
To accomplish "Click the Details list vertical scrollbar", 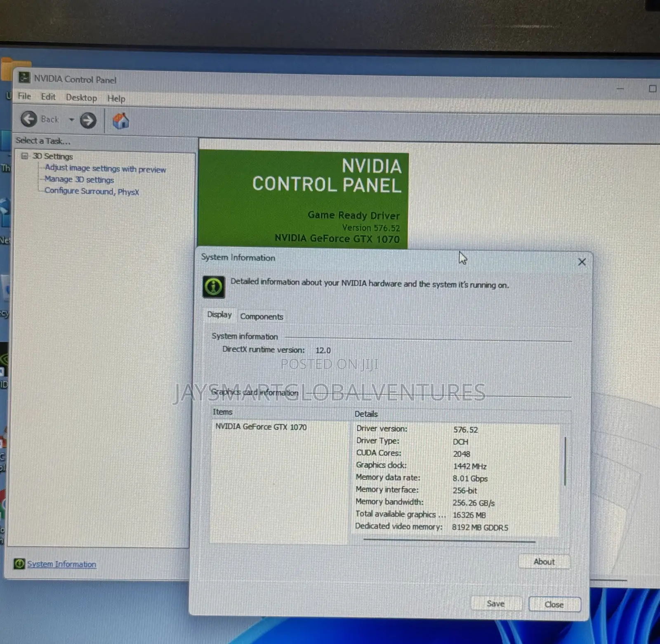I will (565, 461).
